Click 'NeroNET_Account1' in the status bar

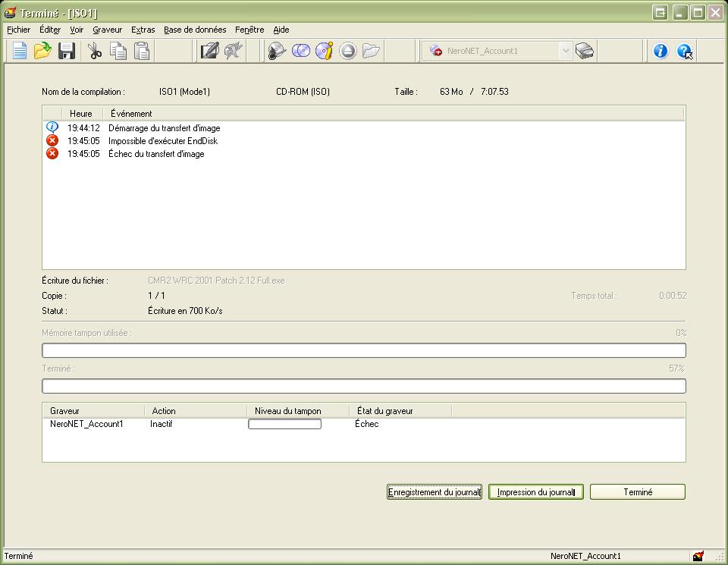[585, 556]
